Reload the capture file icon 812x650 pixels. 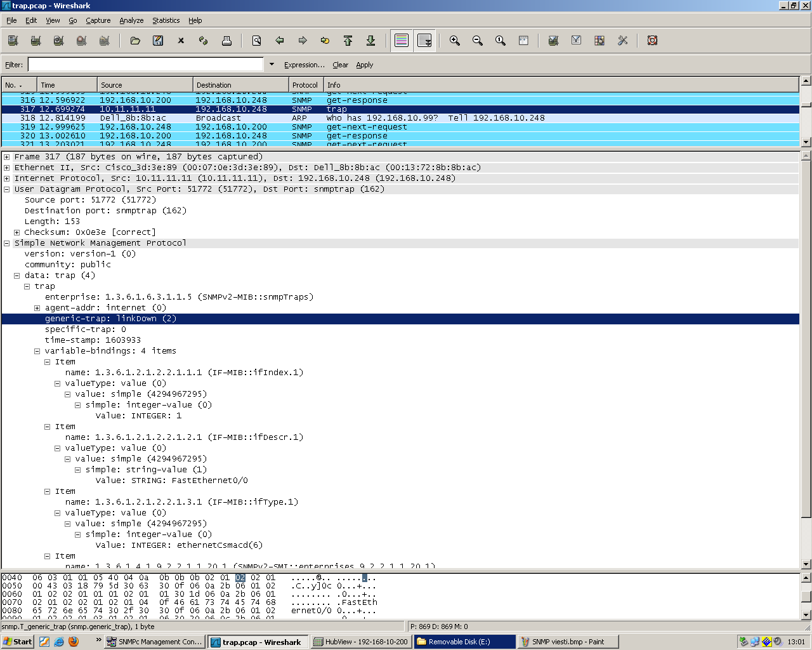click(204, 41)
